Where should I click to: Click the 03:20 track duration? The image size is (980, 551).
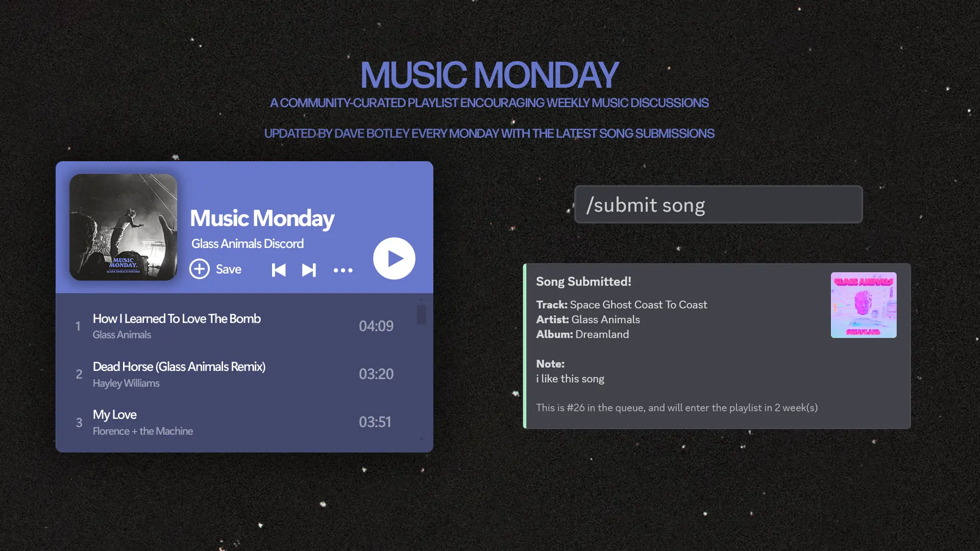[x=376, y=374]
